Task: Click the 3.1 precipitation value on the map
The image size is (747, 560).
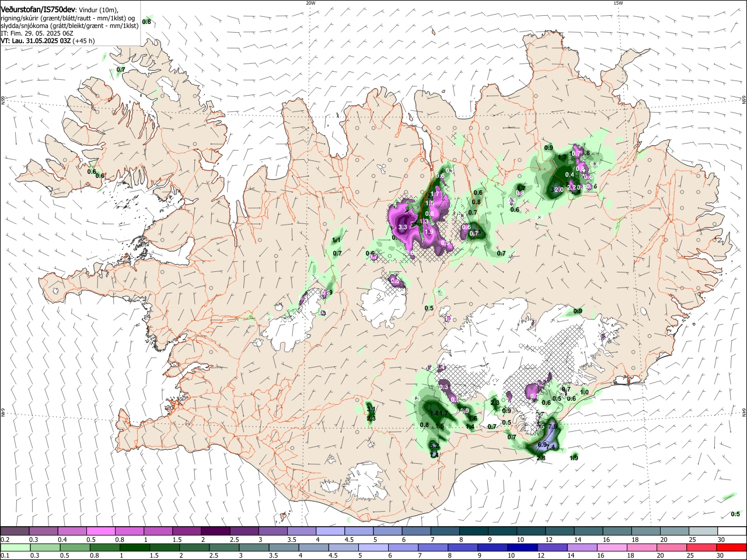Action: [x=371, y=409]
